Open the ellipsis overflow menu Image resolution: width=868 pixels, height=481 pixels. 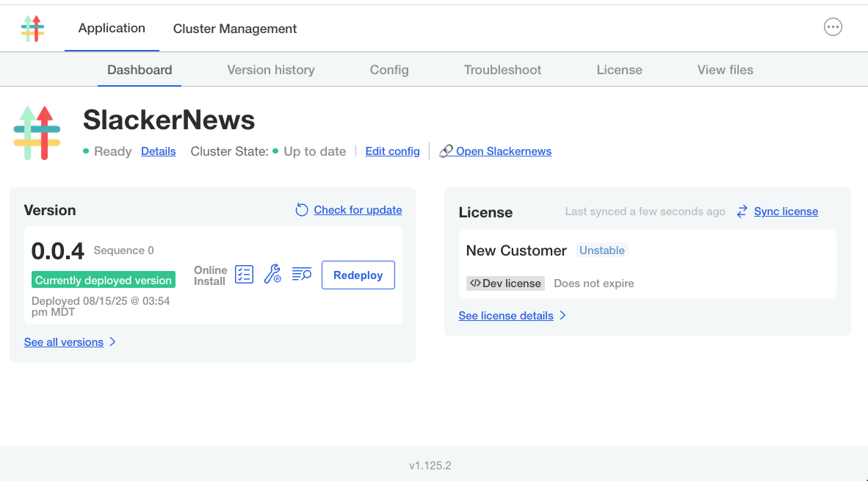click(833, 26)
